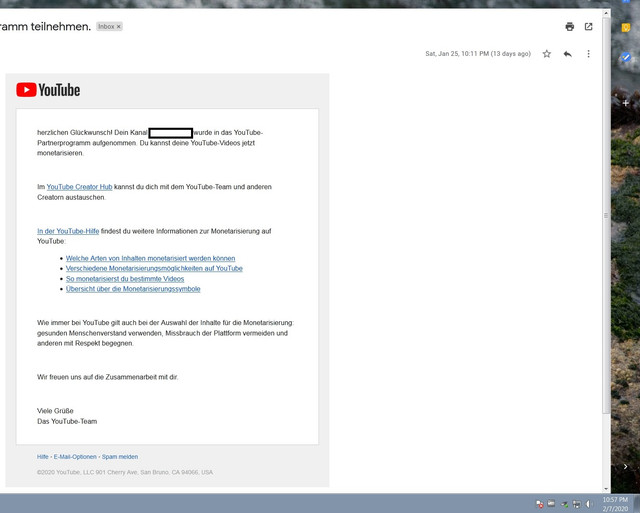Click the scrollbar up arrow
The image size is (640, 513).
606,13
